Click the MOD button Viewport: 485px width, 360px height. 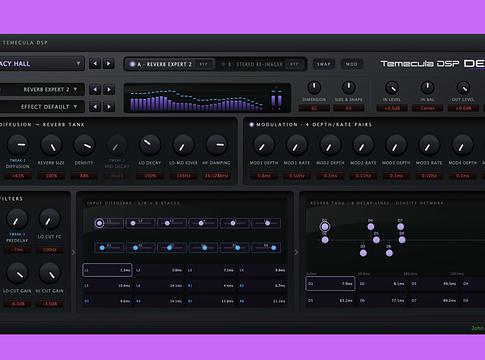tap(352, 64)
